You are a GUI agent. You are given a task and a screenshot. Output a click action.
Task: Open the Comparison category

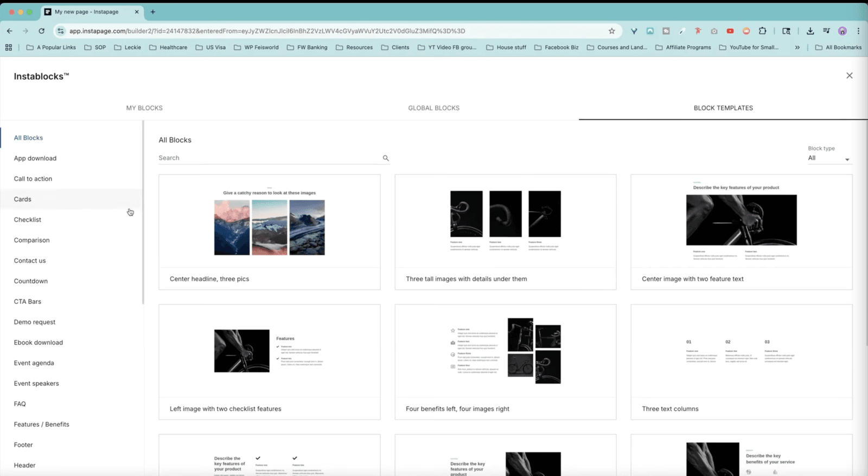(x=71, y=240)
